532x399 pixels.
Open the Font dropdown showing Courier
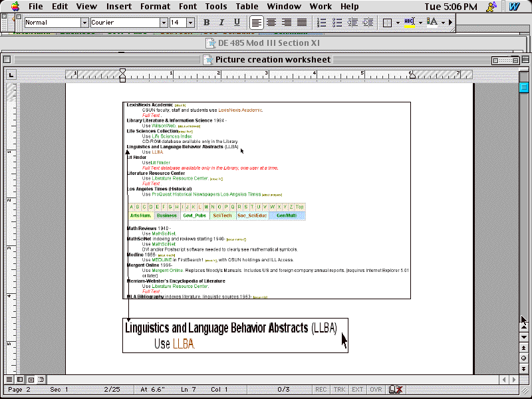pos(164,23)
